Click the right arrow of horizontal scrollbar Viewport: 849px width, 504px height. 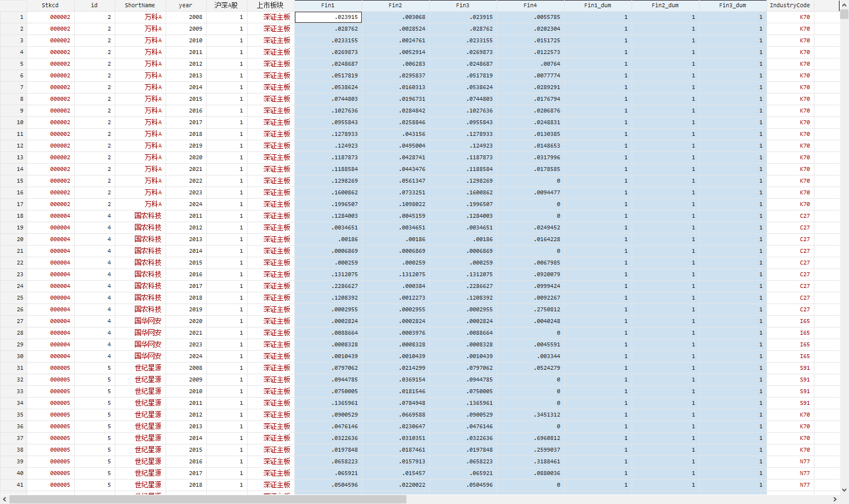(835, 500)
